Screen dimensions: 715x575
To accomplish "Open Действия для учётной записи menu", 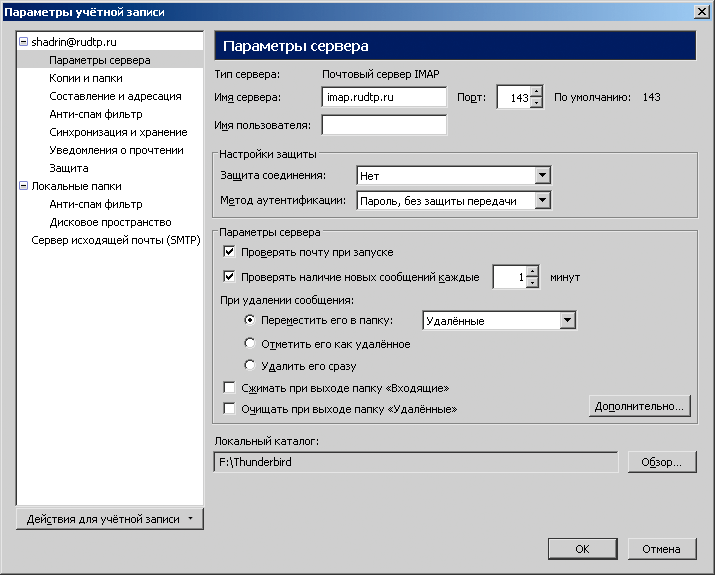I will point(110,519).
